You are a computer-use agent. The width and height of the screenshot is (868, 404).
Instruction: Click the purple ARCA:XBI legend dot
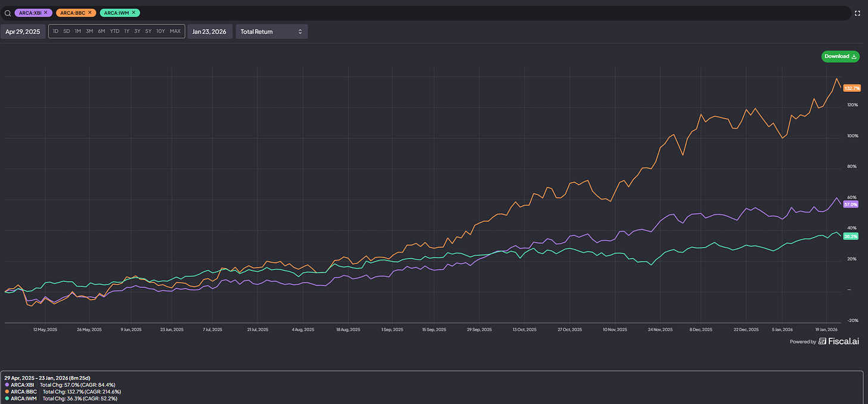[7, 385]
